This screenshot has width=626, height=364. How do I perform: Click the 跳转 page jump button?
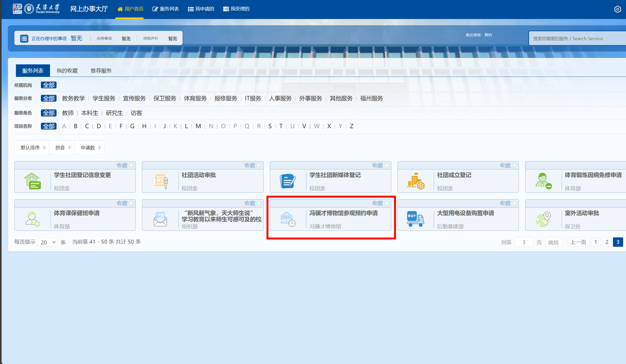click(x=553, y=242)
